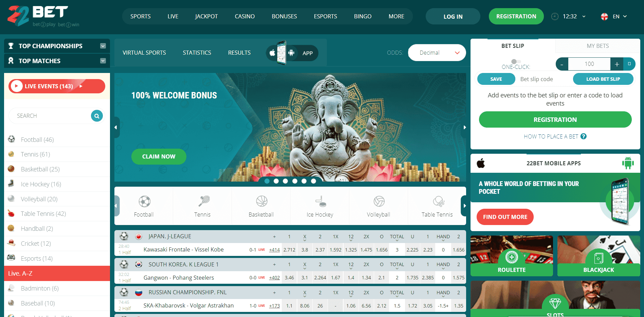Open the time zone dropdown at 12:32
The width and height of the screenshot is (644, 317).
pos(584,16)
